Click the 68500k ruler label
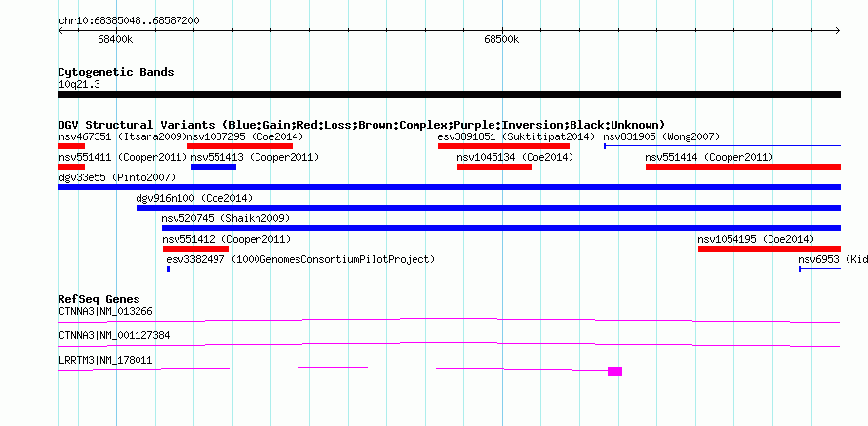The image size is (868, 426). pos(501,39)
